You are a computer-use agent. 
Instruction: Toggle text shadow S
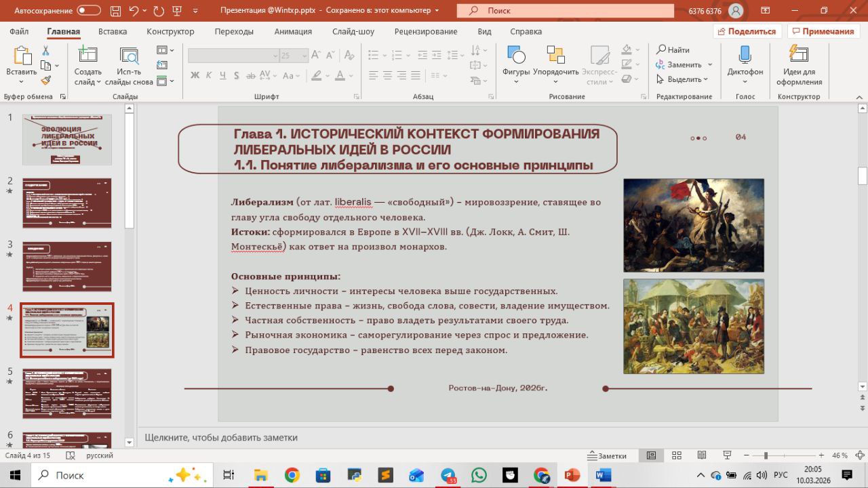(x=236, y=75)
